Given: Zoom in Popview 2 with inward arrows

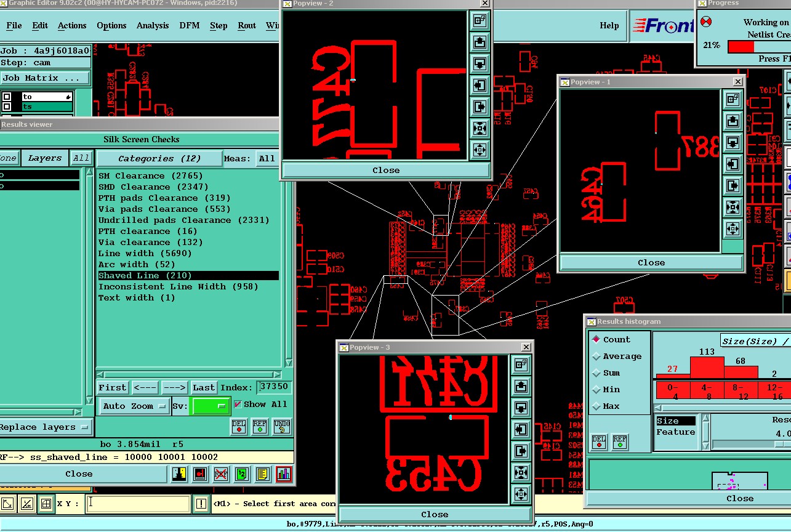Looking at the screenshot, I should [x=480, y=128].
